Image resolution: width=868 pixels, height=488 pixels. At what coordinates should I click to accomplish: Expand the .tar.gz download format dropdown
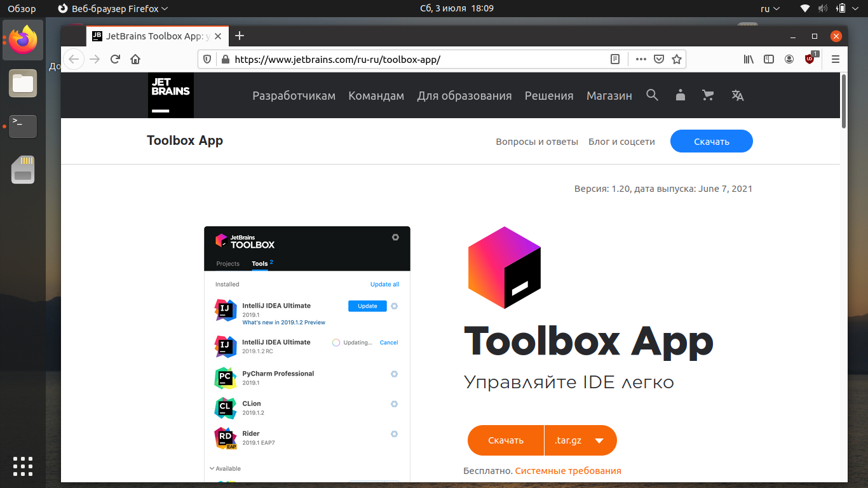(580, 440)
